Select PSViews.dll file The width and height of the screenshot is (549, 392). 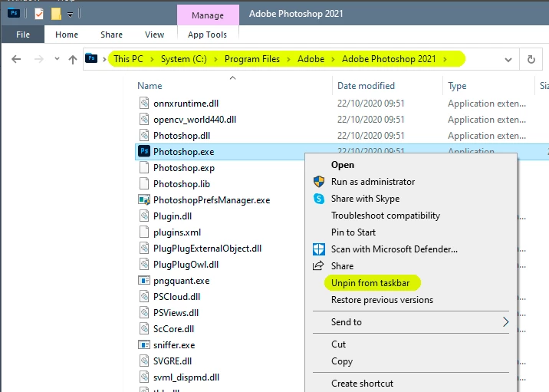point(176,313)
